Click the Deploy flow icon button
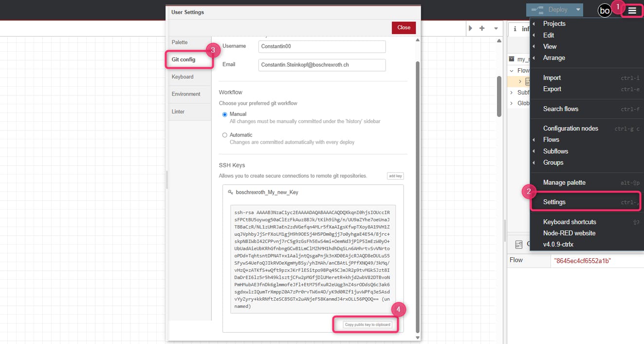The image size is (644, 344). (x=549, y=10)
